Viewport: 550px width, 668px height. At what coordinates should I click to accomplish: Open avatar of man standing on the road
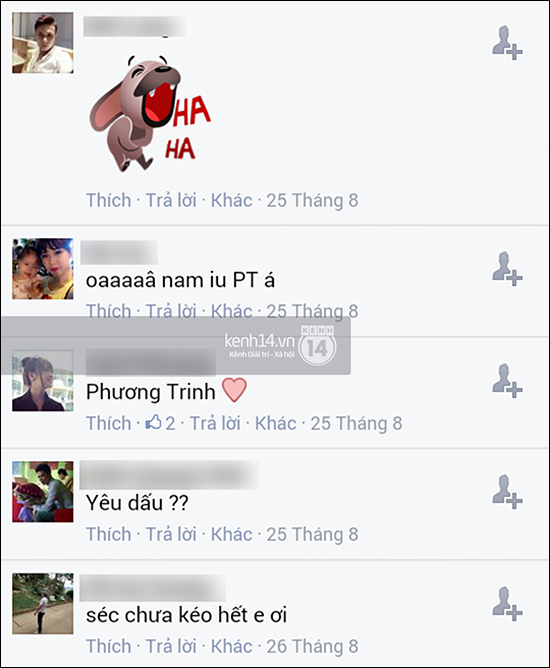pos(43,604)
